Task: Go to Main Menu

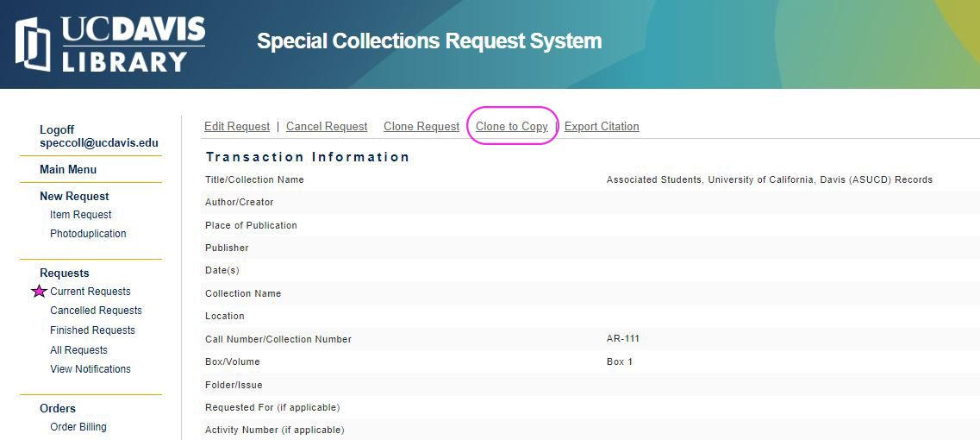Action: (68, 170)
